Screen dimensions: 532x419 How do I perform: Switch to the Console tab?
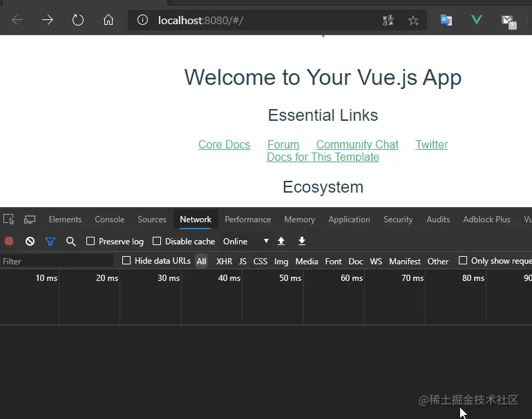pyautogui.click(x=110, y=220)
